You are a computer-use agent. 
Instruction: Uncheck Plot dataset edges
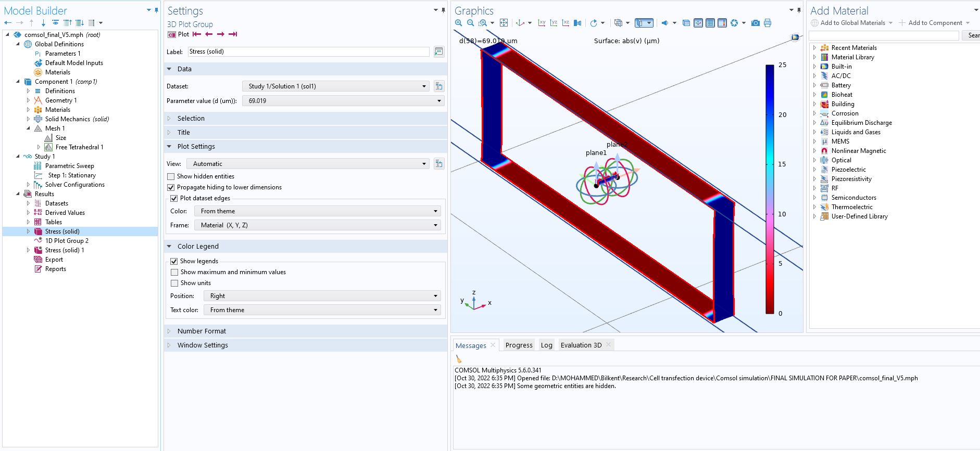pos(174,198)
